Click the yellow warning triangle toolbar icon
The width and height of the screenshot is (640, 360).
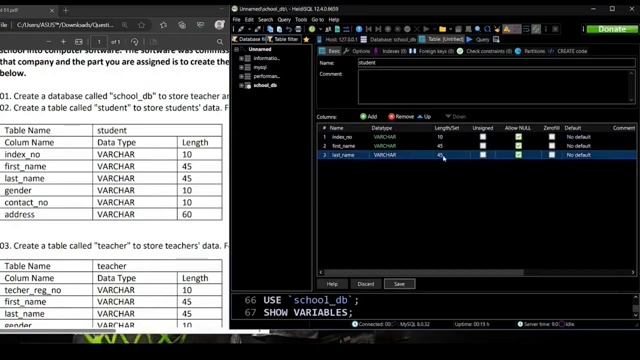click(507, 29)
